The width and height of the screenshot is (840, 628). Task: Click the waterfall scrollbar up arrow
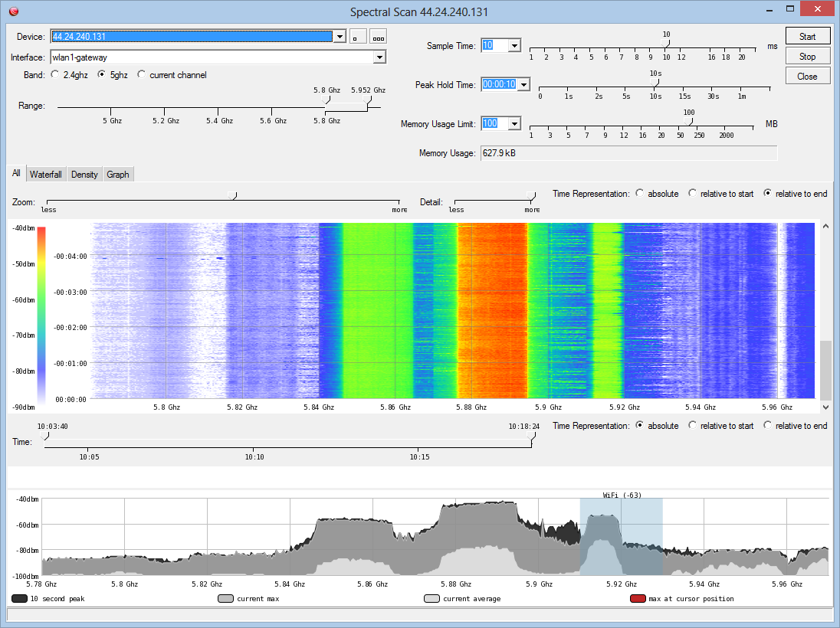tap(825, 227)
